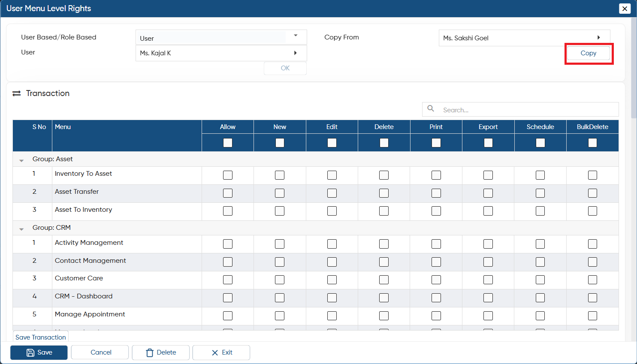Click the Transaction arrows icon
Screen dimensions: 637x364
pos(17,93)
